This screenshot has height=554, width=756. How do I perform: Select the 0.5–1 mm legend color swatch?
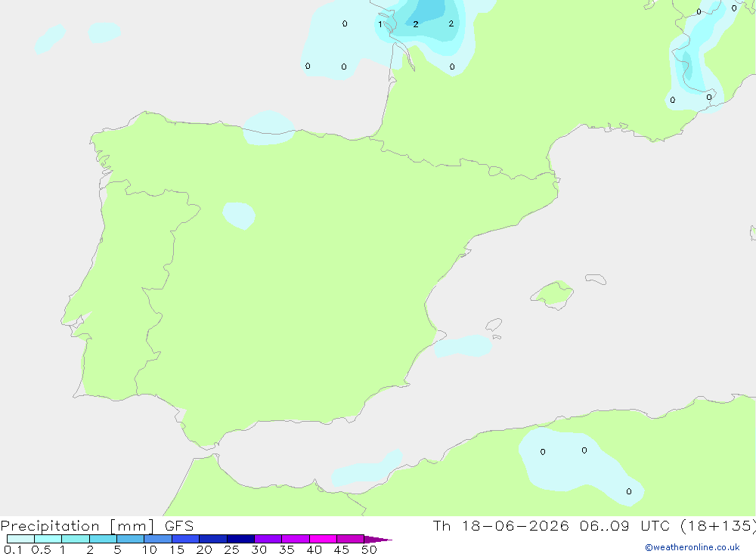[x=48, y=539]
